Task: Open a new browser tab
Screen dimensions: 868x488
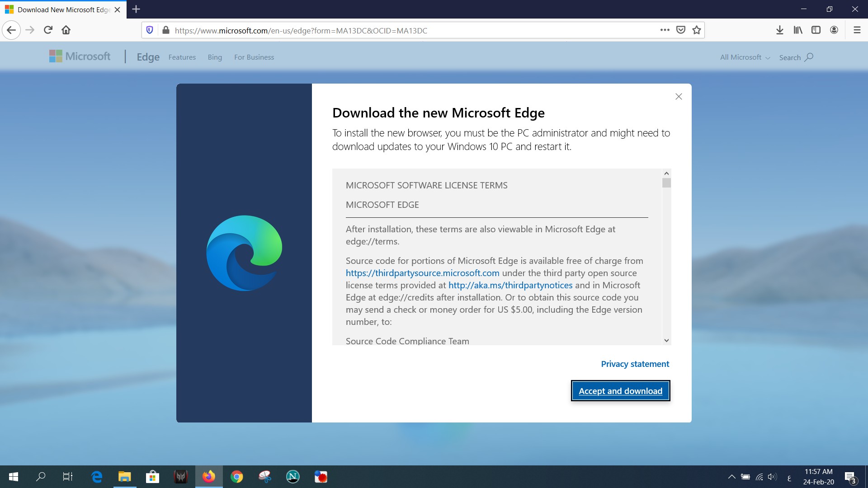Action: [136, 9]
